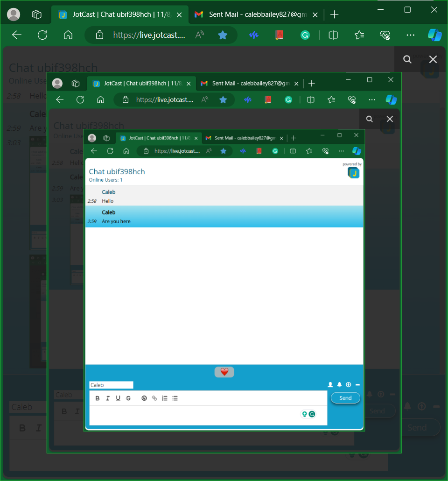Click the user profile icon above Send
Image resolution: width=448 pixels, height=481 pixels.
[x=330, y=385]
